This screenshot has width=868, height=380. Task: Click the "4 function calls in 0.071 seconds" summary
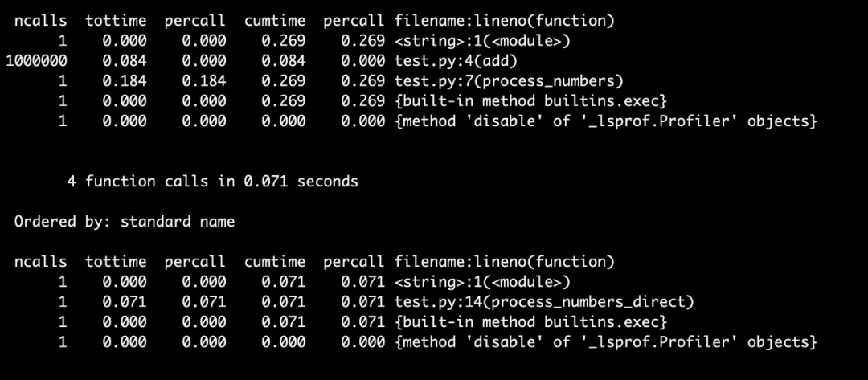(212, 181)
